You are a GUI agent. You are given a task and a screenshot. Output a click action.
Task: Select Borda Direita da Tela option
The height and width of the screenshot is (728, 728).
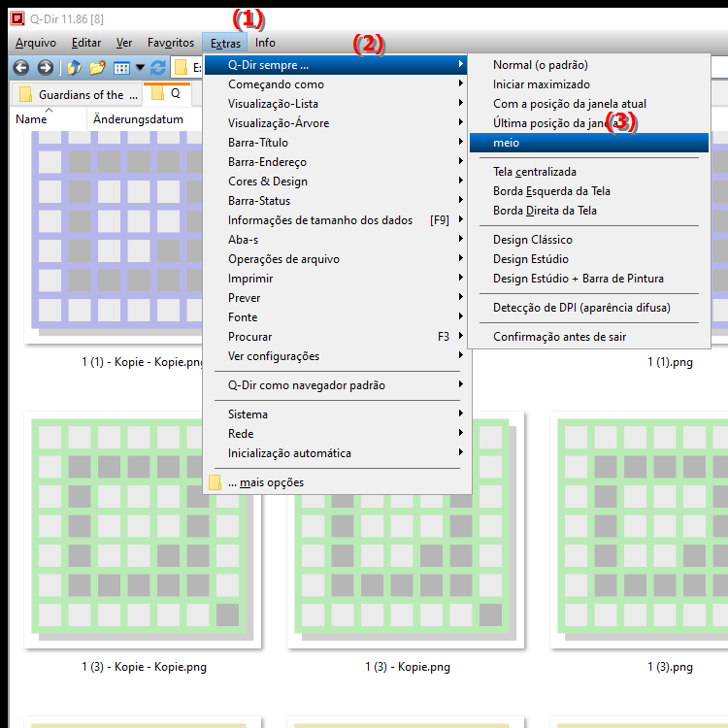pos(589,211)
